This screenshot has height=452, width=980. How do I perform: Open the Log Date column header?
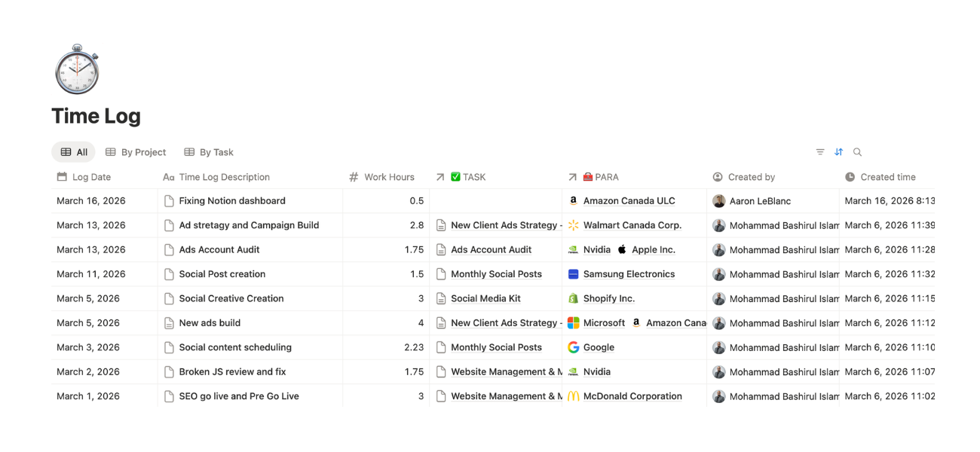(104, 177)
